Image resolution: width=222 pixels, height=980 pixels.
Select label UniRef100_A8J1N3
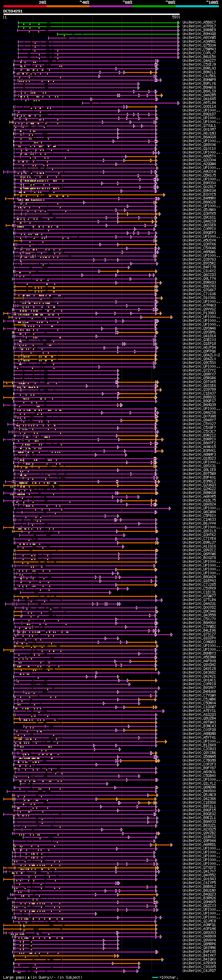point(199,133)
